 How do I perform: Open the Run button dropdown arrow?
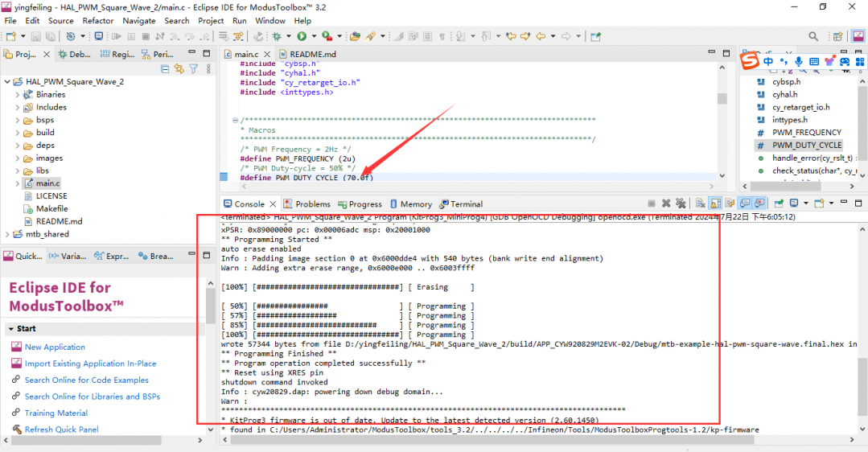tap(314, 36)
